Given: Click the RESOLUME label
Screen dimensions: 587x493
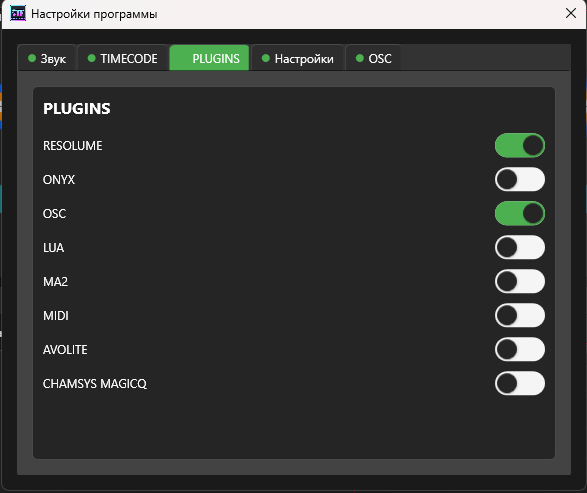Looking at the screenshot, I should [73, 146].
